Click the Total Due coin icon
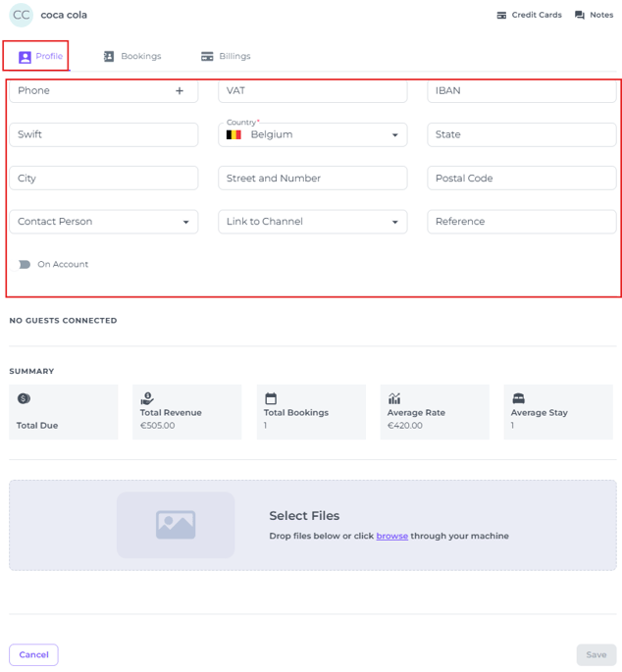Image resolution: width=622 pixels, height=672 pixels. [x=24, y=398]
